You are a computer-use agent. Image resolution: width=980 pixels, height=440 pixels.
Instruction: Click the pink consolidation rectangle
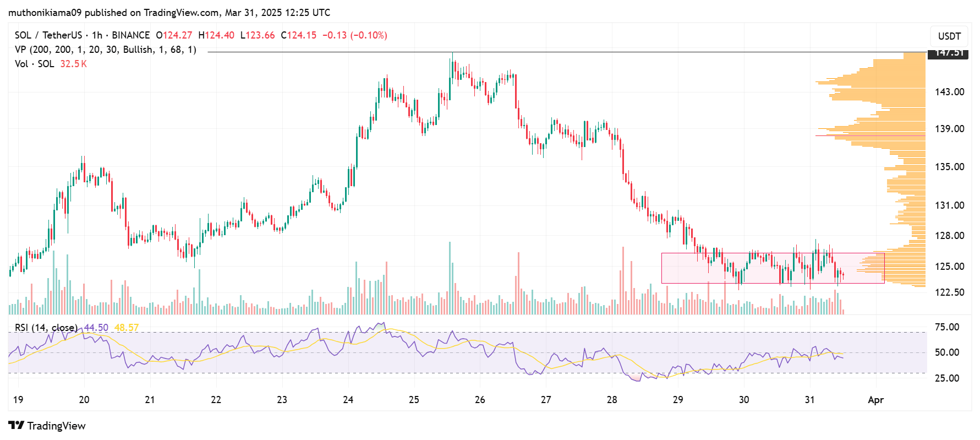(x=773, y=268)
